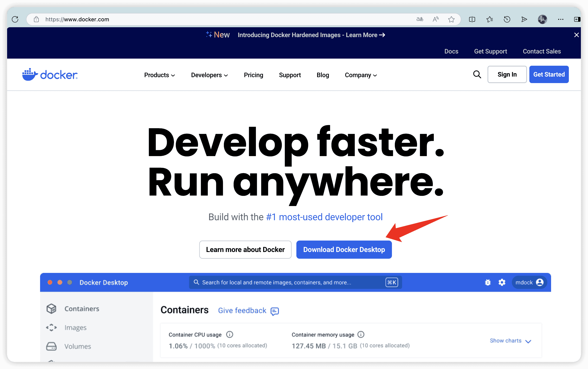Viewport: 588px width, 369px height.
Task: Open the Support nav item
Action: (290, 75)
